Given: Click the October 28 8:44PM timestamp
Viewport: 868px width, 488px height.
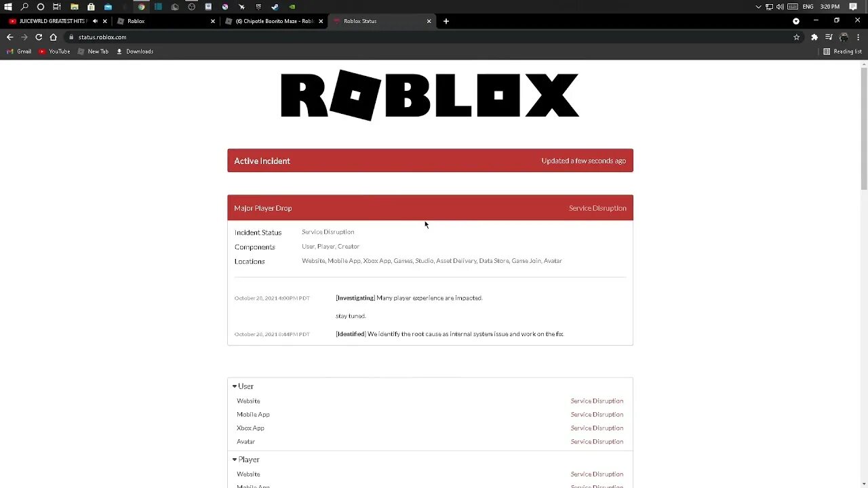Looking at the screenshot, I should pos(272,334).
